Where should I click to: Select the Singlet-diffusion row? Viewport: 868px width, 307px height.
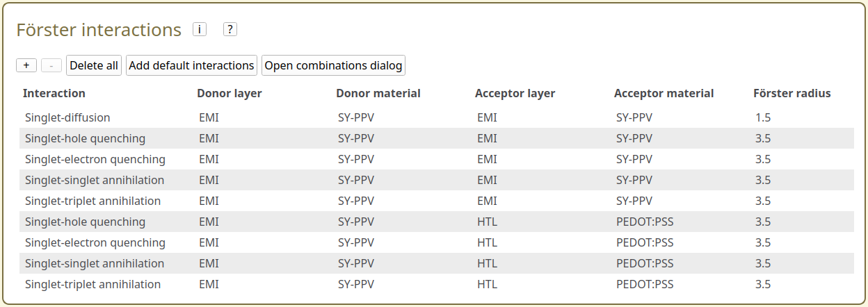[67, 117]
